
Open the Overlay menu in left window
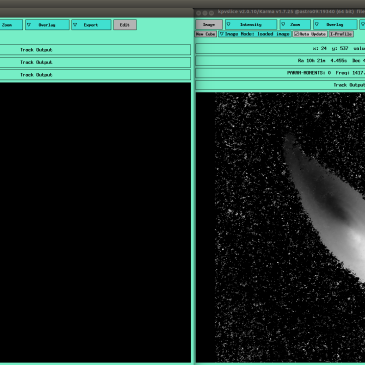click(47, 25)
